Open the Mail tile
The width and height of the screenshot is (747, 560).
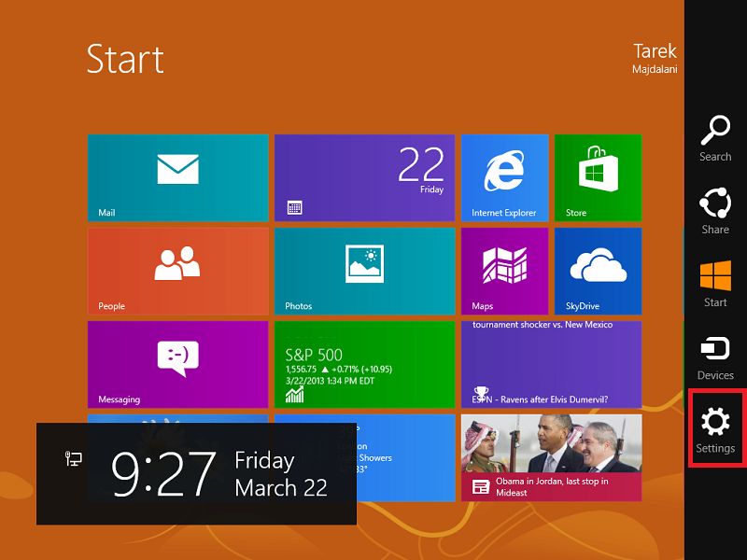coord(177,177)
